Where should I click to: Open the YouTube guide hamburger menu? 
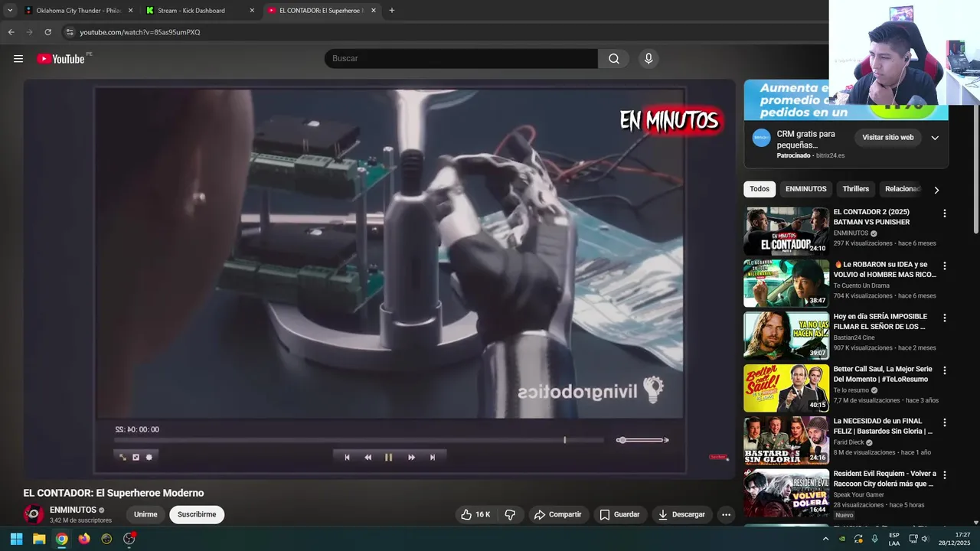coord(18,59)
